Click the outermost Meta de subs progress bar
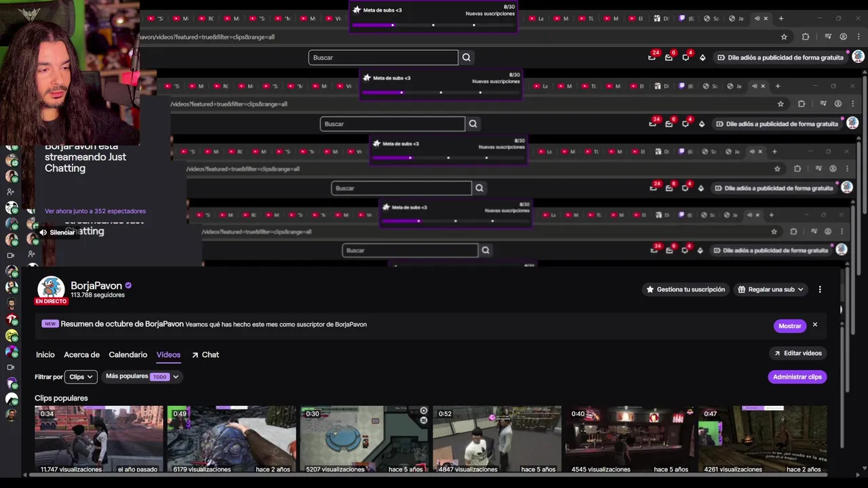 [x=433, y=25]
